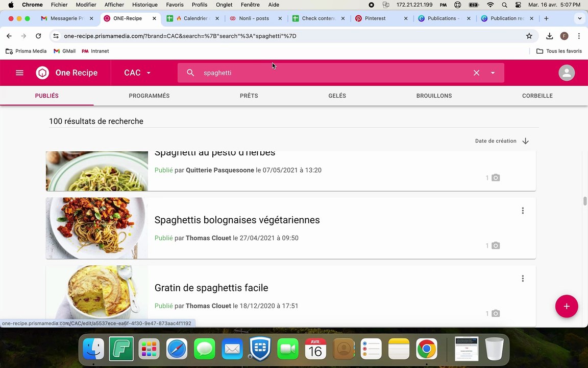588x368 pixels.
Task: Expand advanced search options dropdown arrow
Action: [x=493, y=73]
